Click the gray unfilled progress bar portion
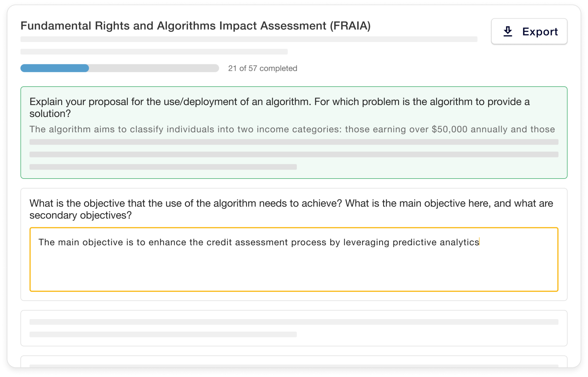Image resolution: width=588 pixels, height=377 pixels. pos(154,68)
